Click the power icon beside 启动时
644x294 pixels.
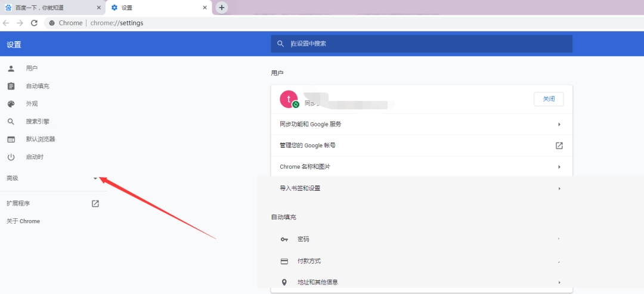(11, 157)
